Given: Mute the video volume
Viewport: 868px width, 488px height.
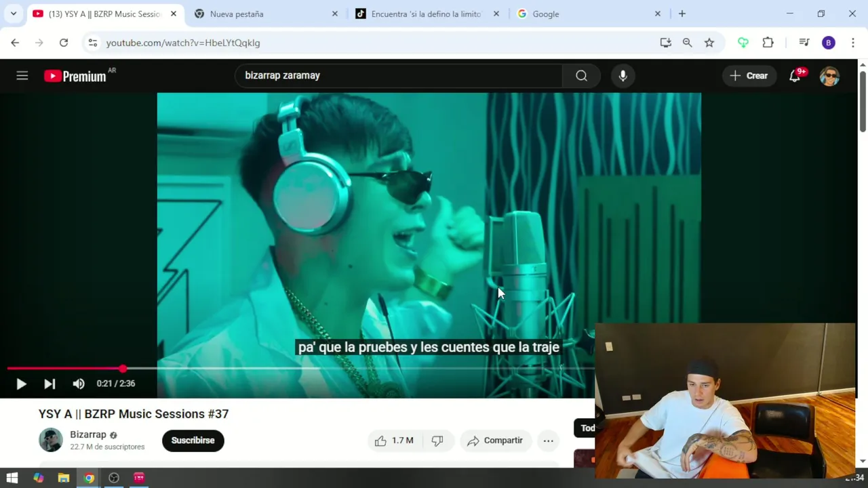Looking at the screenshot, I should (x=79, y=384).
